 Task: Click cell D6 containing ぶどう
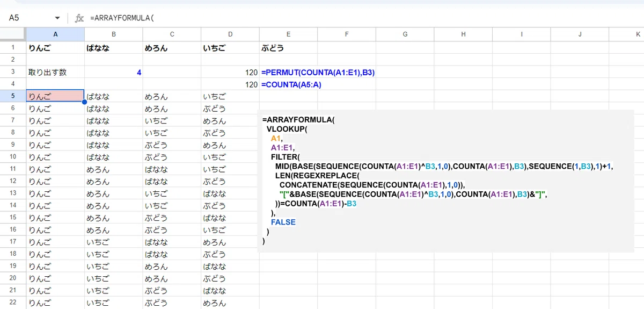pos(230,109)
